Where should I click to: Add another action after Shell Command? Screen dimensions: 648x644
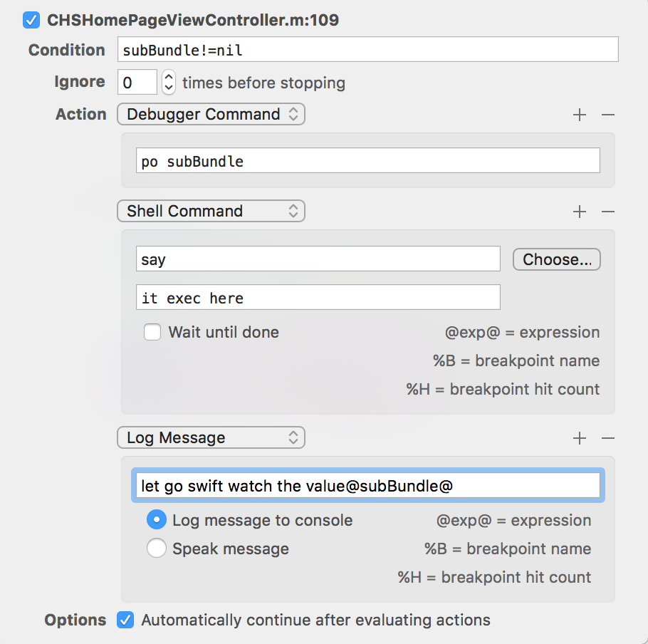click(580, 211)
